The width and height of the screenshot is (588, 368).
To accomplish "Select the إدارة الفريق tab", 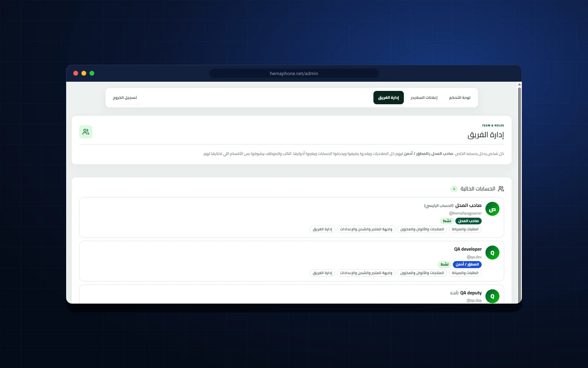I will (388, 98).
